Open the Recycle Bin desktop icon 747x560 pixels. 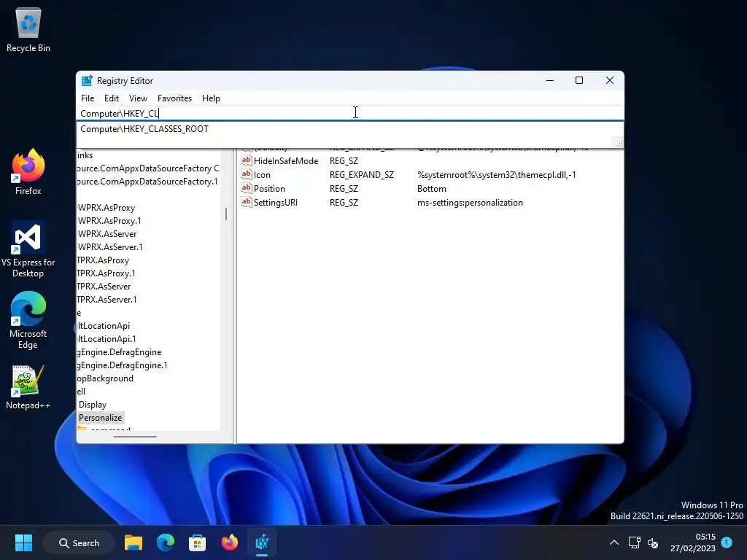pos(28,29)
